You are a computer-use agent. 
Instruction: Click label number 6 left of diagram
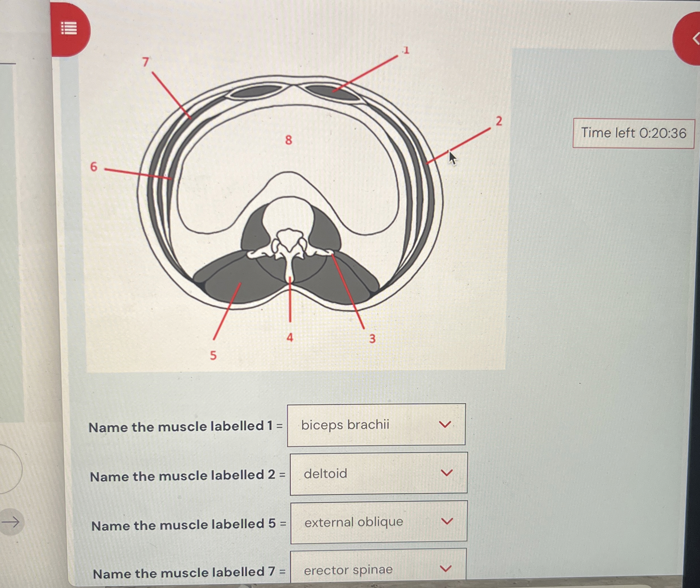[x=94, y=167]
